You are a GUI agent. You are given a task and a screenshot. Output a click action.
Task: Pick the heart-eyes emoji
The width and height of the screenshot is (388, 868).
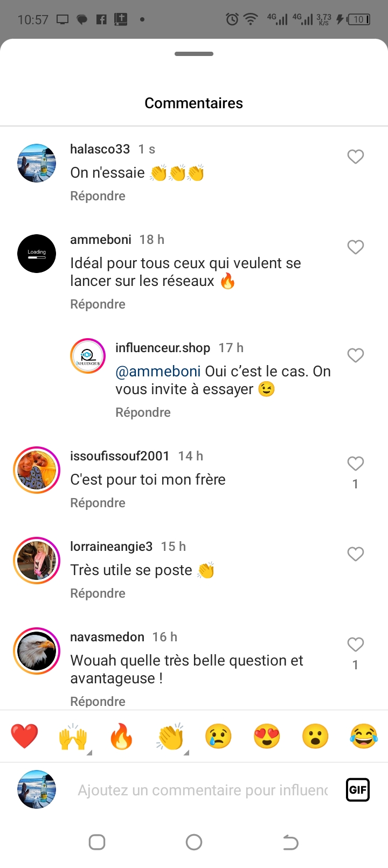click(267, 737)
